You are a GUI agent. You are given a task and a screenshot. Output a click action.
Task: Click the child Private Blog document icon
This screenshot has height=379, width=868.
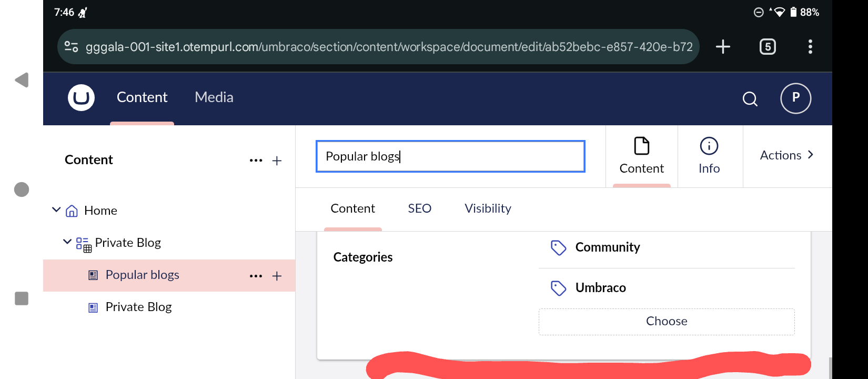pyautogui.click(x=93, y=307)
